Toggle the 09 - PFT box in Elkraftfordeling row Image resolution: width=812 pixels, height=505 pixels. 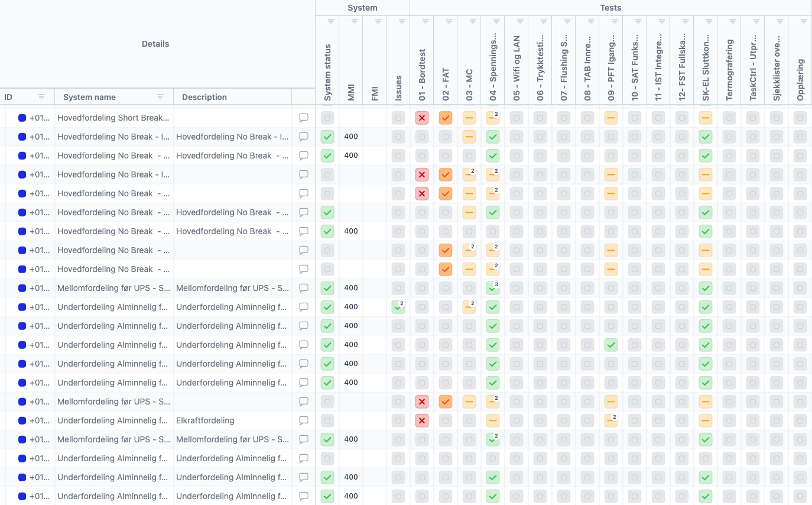pos(611,420)
